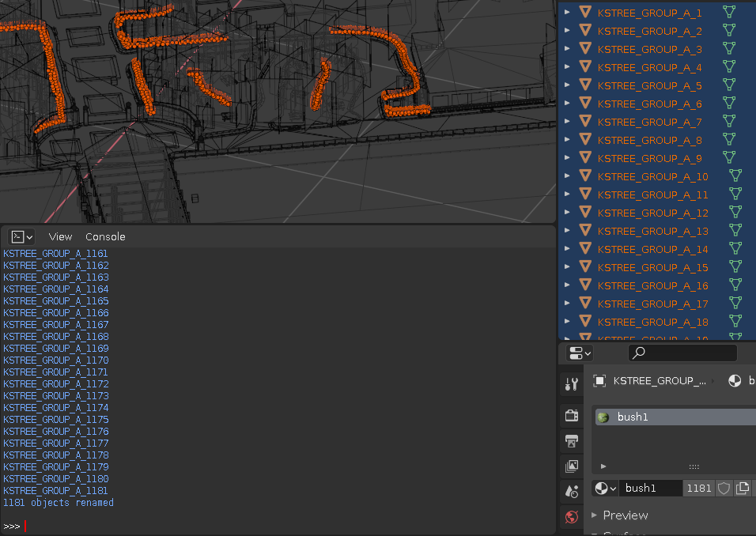Screen dimensions: 756x536
Task: Click the console prompt input line
Action: point(278,527)
